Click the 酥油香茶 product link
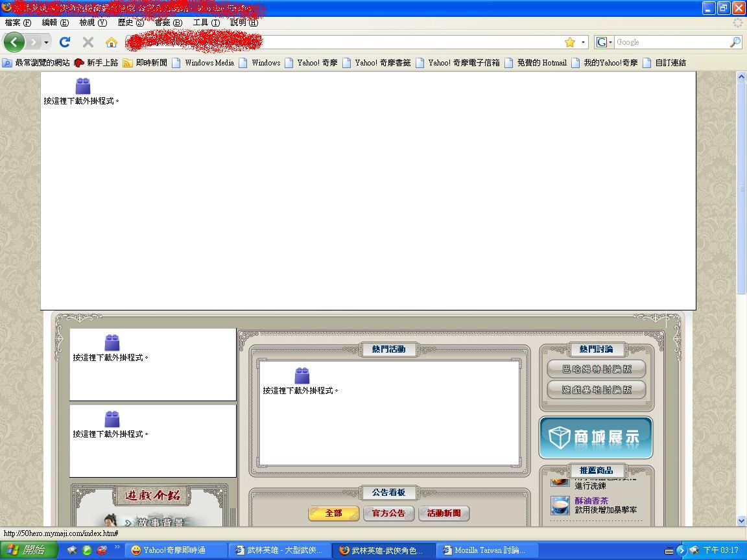This screenshot has width=747, height=560. click(591, 500)
